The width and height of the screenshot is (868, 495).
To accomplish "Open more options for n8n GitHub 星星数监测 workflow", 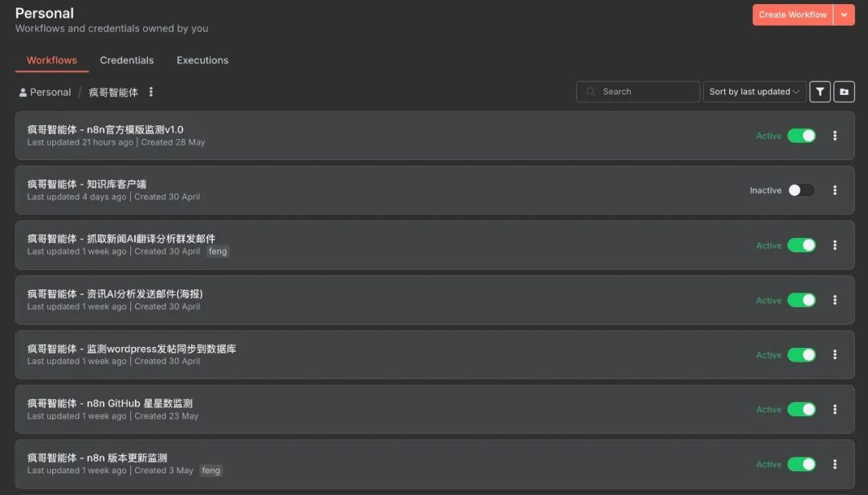I will (835, 410).
